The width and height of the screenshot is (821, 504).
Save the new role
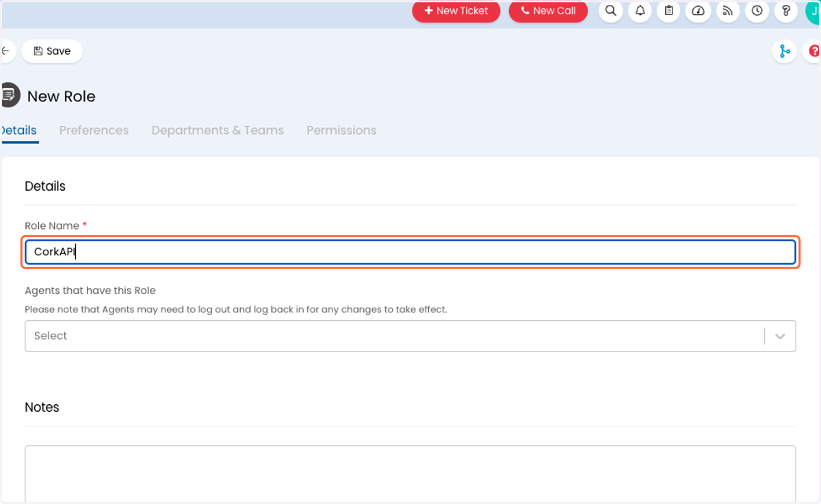(52, 51)
